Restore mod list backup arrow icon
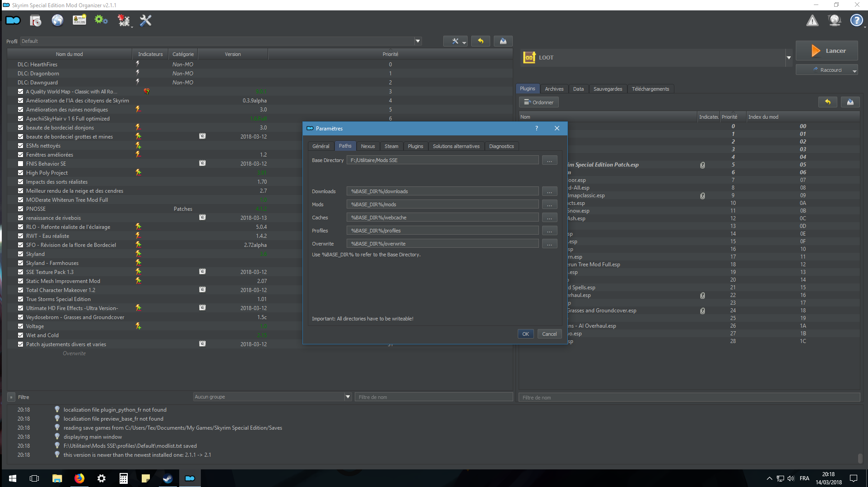The height and width of the screenshot is (487, 868). (481, 41)
